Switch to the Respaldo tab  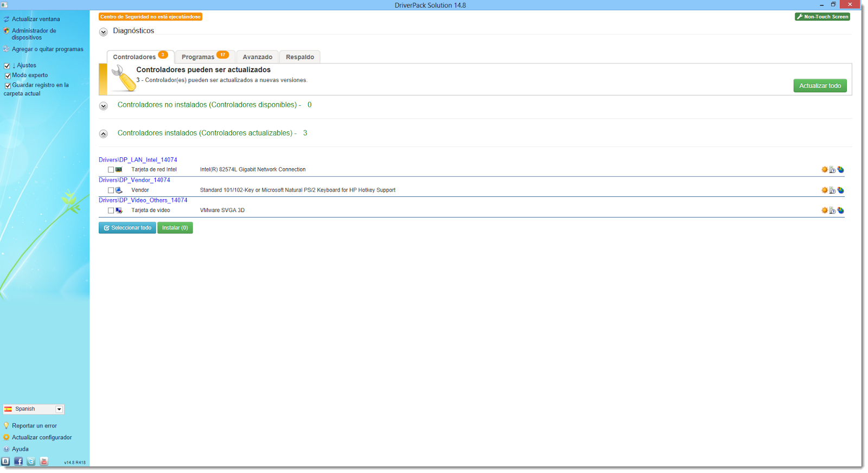[x=300, y=56]
